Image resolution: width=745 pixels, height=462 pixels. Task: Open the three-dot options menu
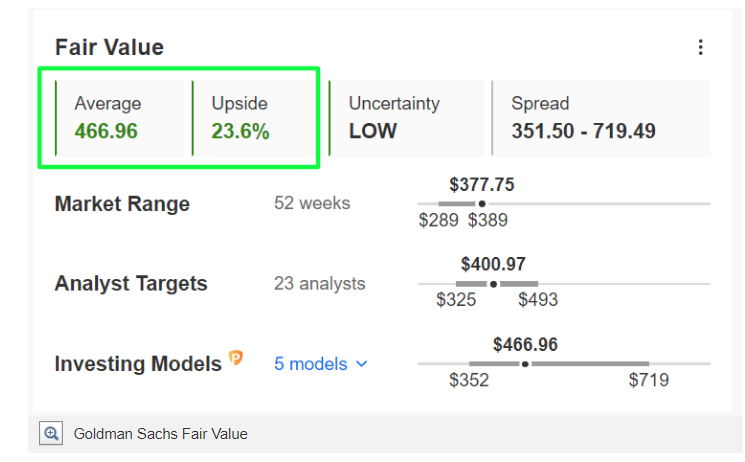(x=700, y=47)
